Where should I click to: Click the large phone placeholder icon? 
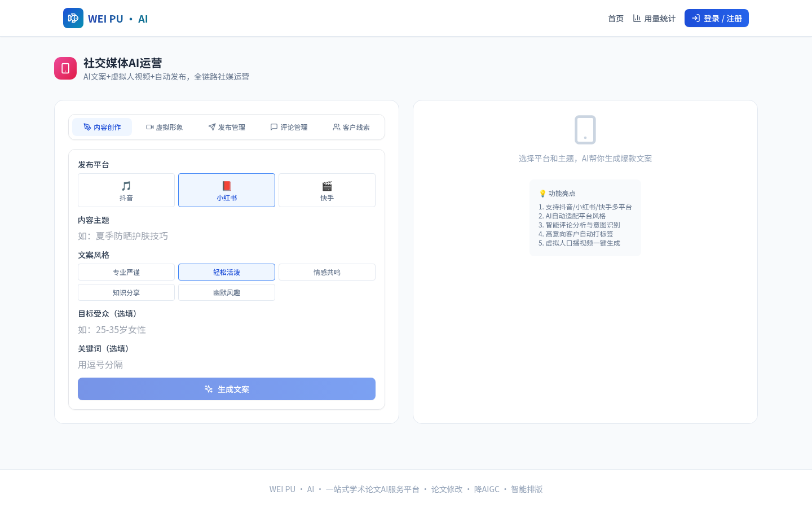click(585, 130)
